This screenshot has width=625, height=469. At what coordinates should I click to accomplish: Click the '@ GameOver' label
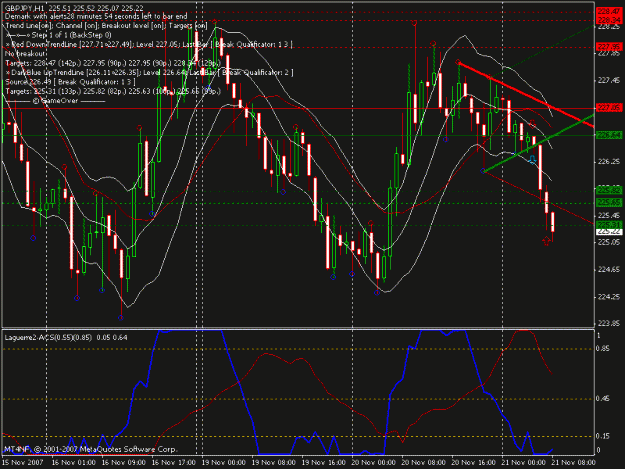click(x=55, y=101)
